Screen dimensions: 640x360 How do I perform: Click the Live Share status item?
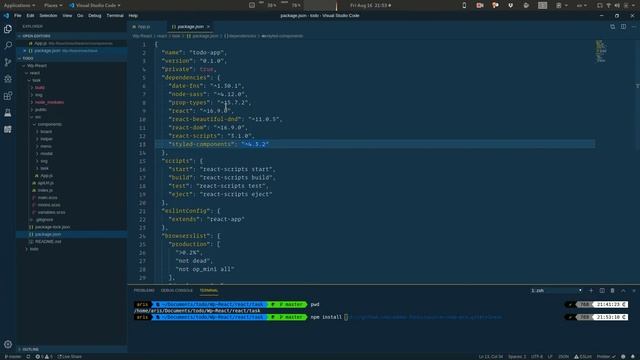click(x=69, y=356)
